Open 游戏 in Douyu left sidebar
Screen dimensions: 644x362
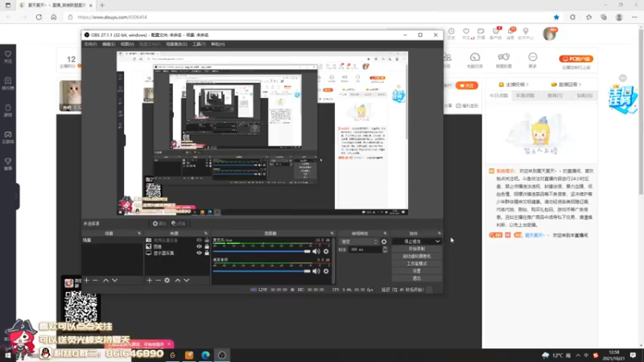[x=8, y=110]
